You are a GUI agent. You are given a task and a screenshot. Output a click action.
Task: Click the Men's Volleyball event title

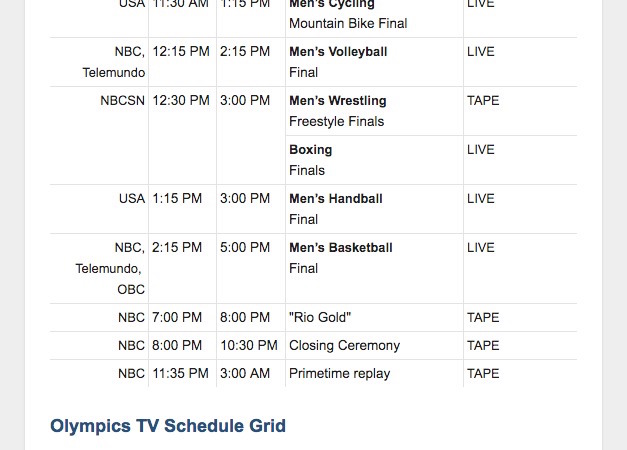coord(338,52)
